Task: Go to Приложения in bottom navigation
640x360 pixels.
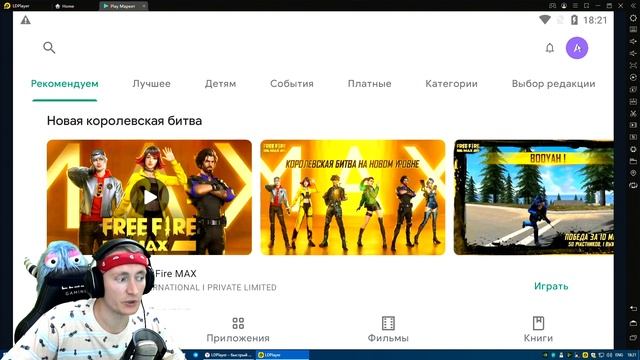Action: [238, 330]
